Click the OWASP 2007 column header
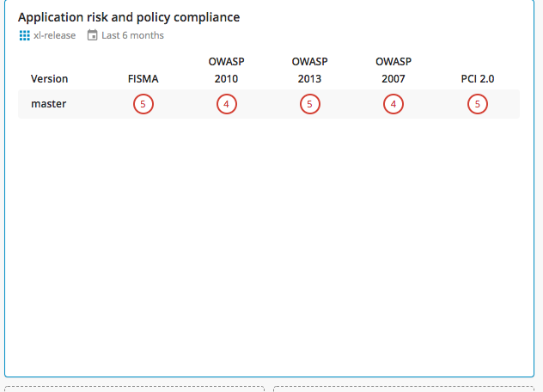The height and width of the screenshot is (392, 543). [x=394, y=70]
